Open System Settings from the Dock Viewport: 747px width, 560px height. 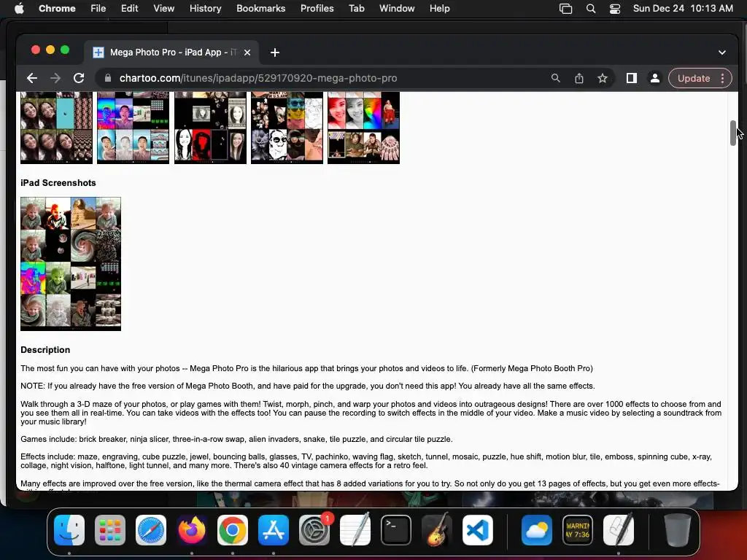coord(314,530)
